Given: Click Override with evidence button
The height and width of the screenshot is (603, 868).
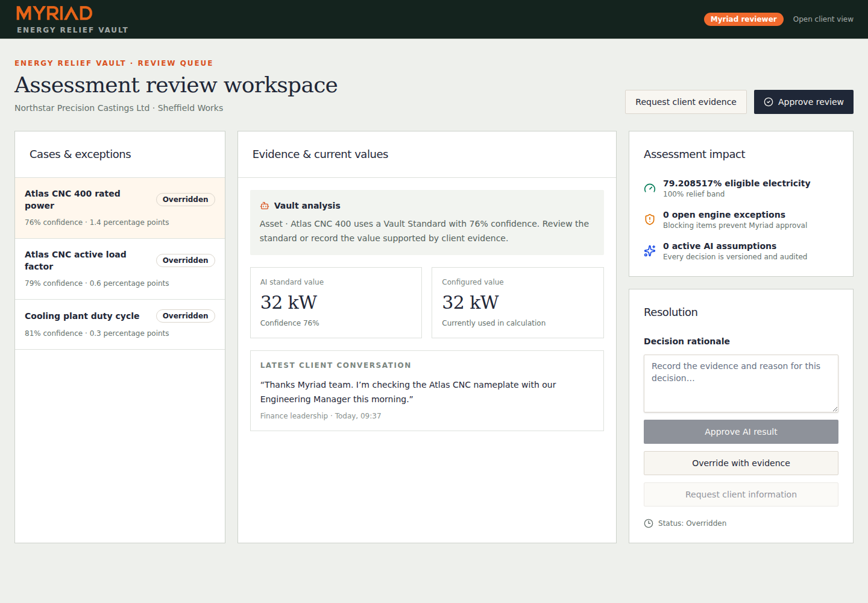Looking at the screenshot, I should (x=741, y=463).
